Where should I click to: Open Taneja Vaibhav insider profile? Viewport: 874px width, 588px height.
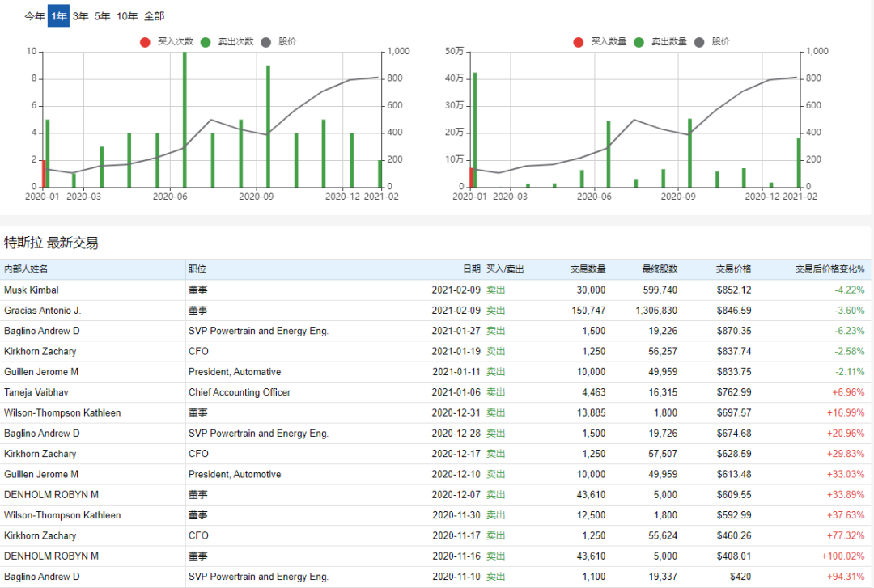click(x=36, y=392)
